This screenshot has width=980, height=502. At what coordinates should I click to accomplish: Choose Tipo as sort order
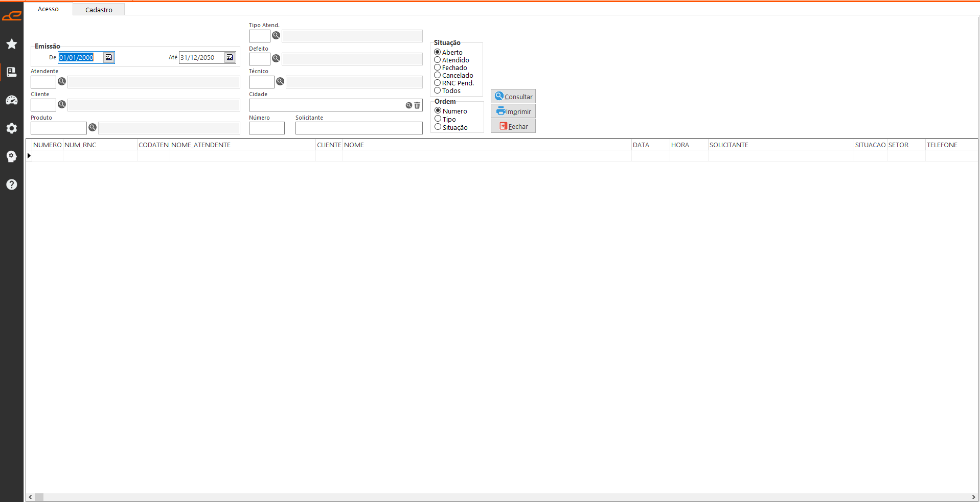438,119
